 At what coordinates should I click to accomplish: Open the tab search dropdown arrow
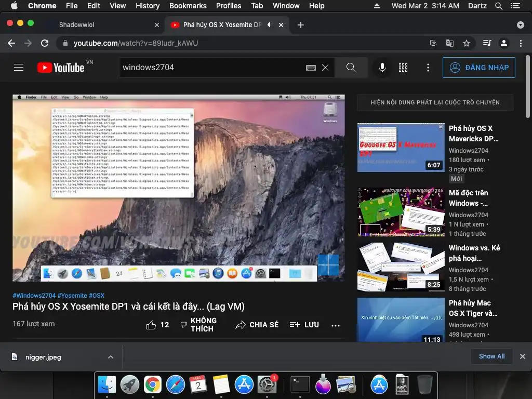tap(520, 25)
